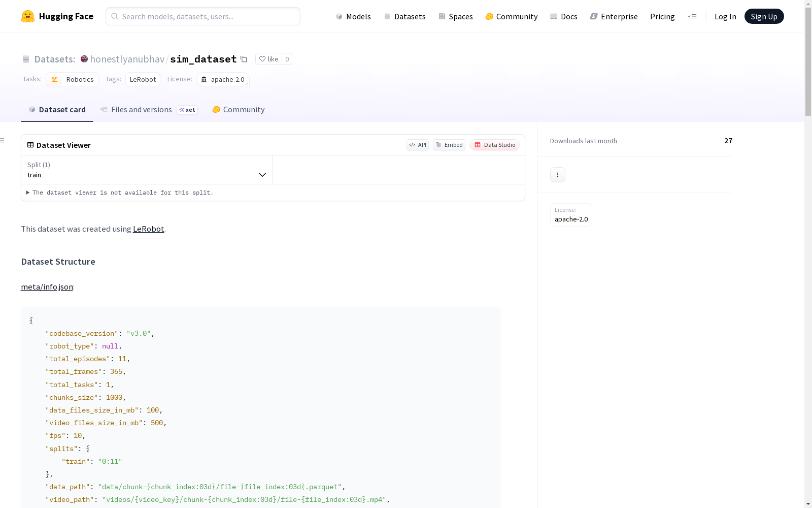The image size is (812, 508).
Task: Click the apache-2.0 license tag in header
Action: click(x=223, y=79)
